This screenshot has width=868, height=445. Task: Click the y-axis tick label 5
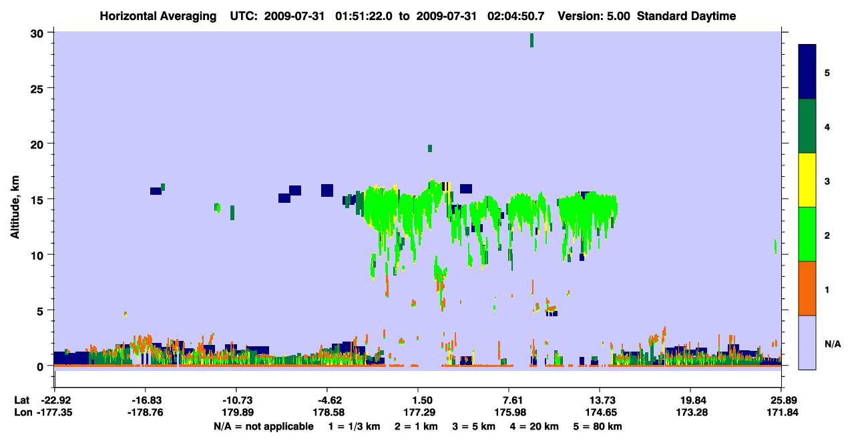[41, 310]
